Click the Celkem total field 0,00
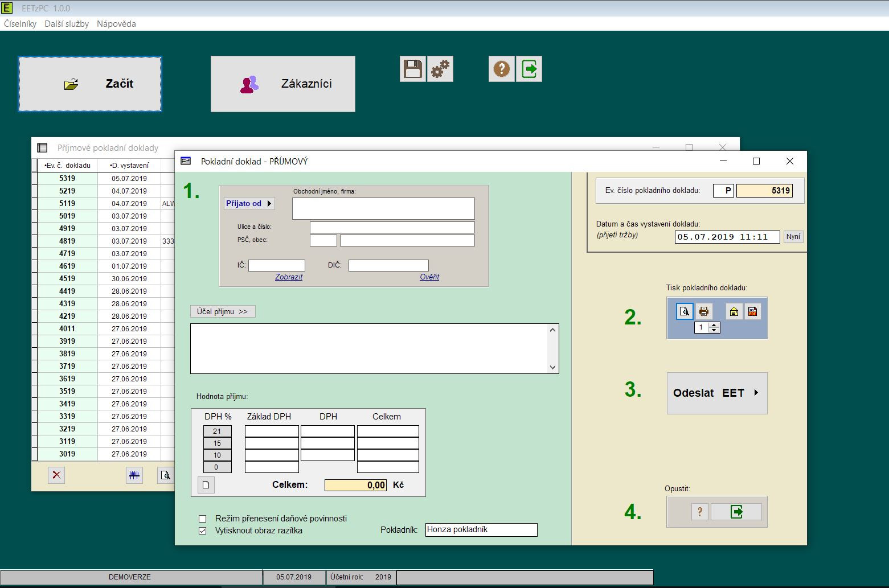 [x=356, y=485]
